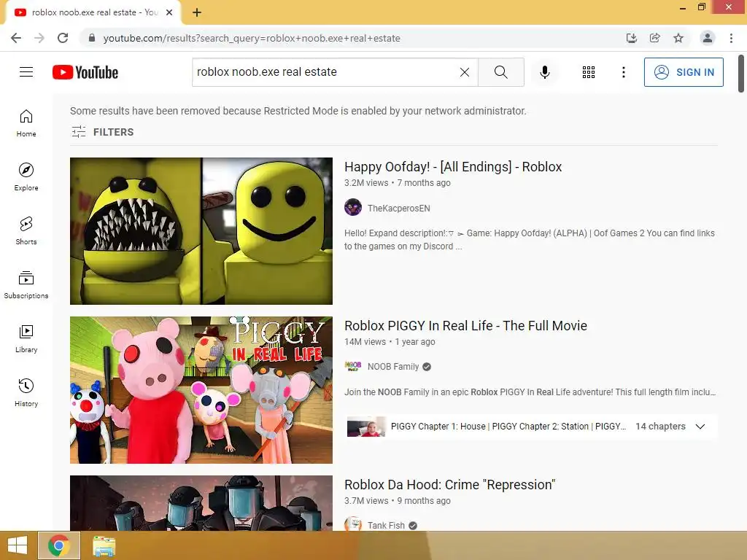Click the Happy Oofday description text
The height and width of the screenshot is (560, 747).
tap(530, 239)
